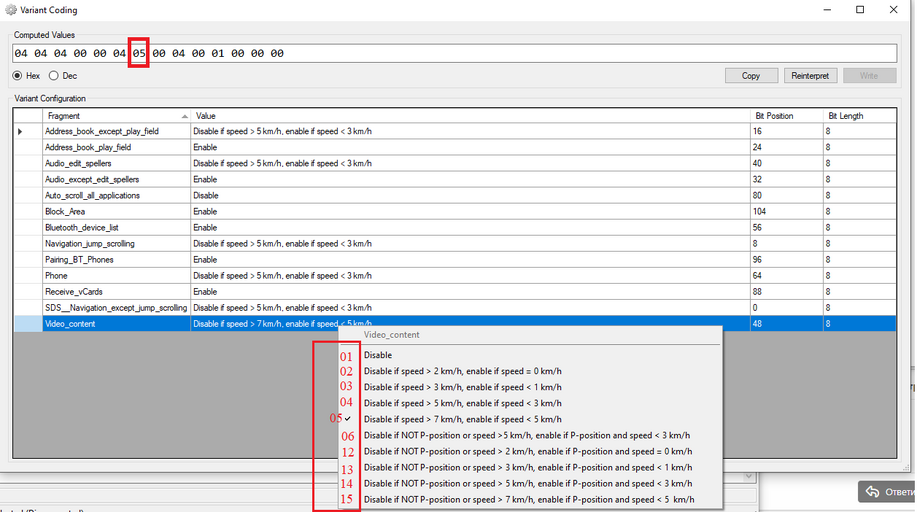Viewport: 917px width, 512px height.
Task: Open the Phone row value cell
Action: pyautogui.click(x=470, y=276)
